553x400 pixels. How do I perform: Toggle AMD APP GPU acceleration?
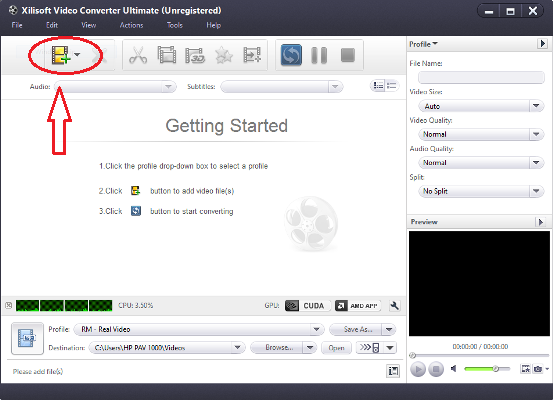coord(358,305)
